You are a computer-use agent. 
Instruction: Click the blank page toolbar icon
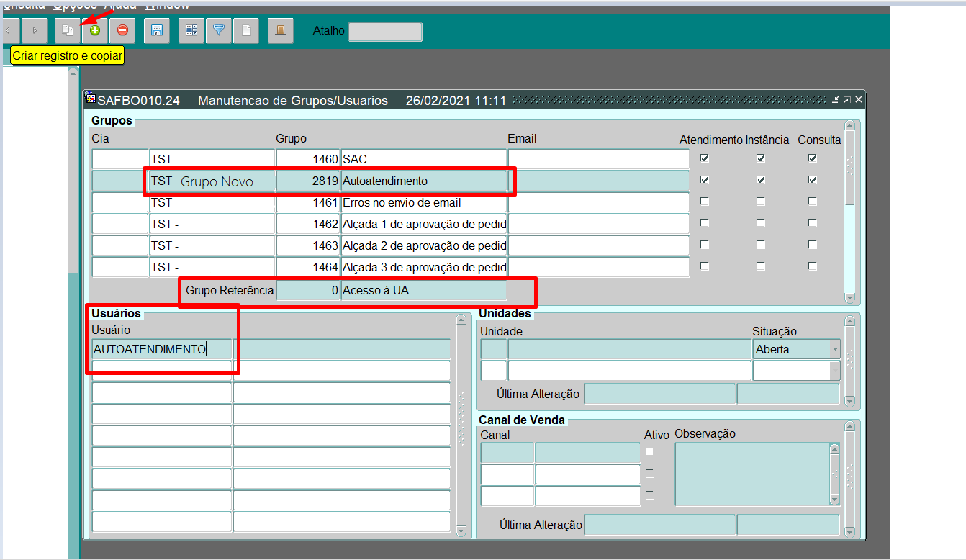coord(246,30)
